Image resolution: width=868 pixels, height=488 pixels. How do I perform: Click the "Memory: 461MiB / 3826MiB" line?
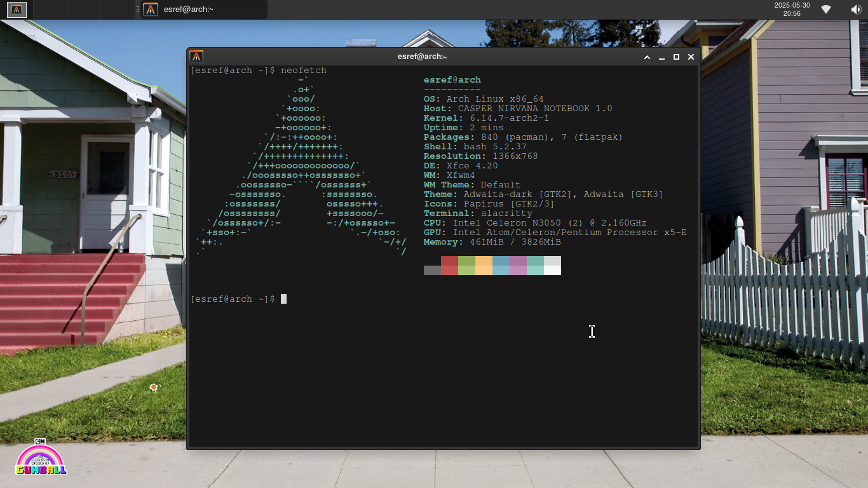(492, 242)
